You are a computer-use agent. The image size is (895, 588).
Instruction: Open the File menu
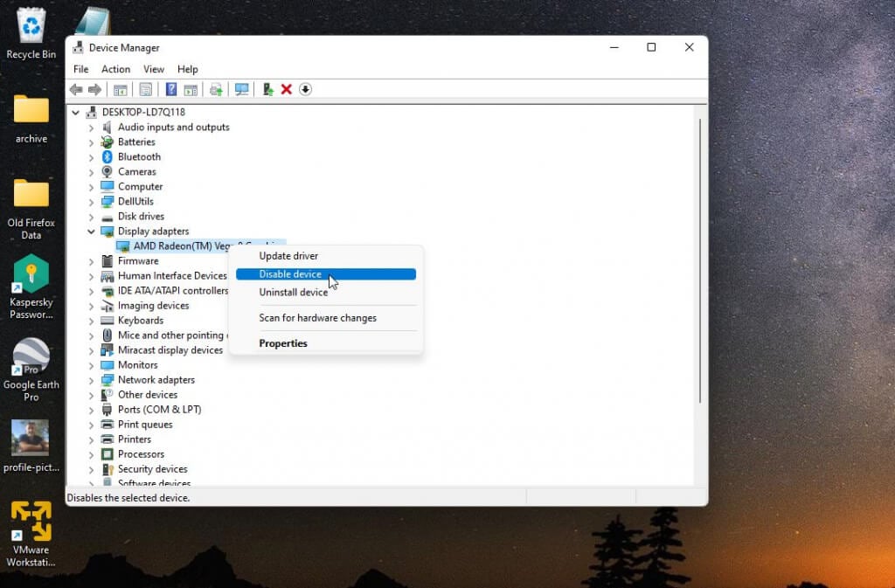click(81, 69)
